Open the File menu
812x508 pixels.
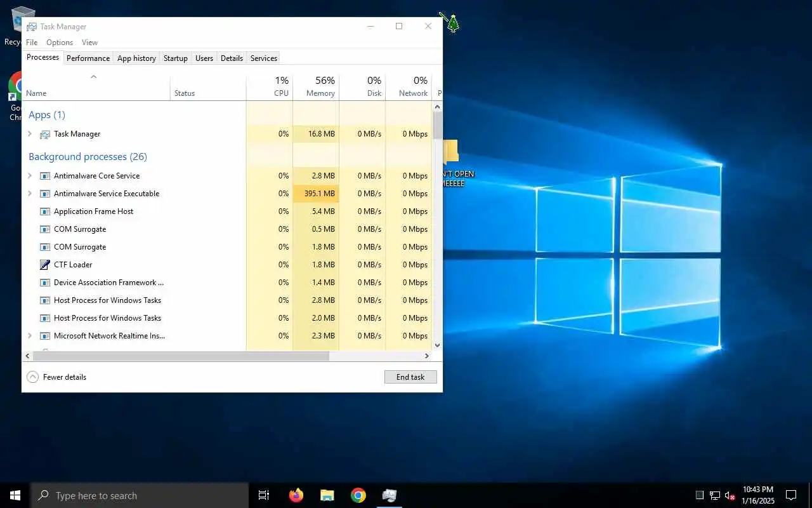pyautogui.click(x=32, y=43)
